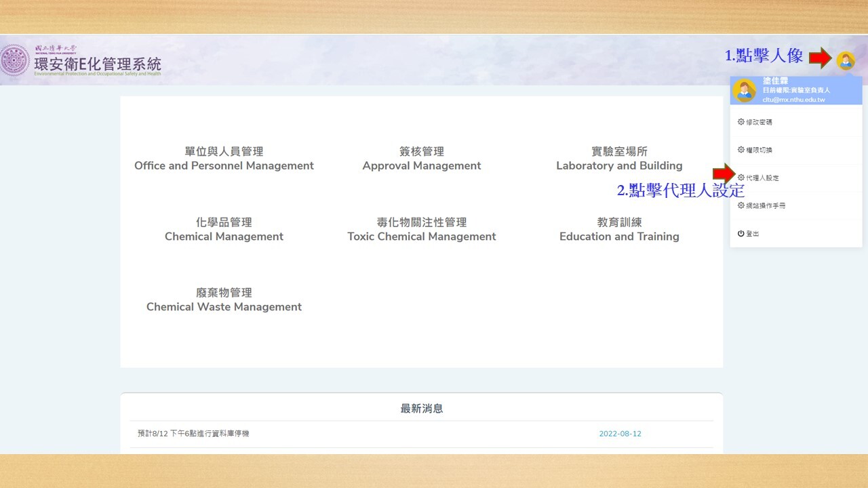
Task: Select 修改密碼 from the user menu
Action: (759, 122)
